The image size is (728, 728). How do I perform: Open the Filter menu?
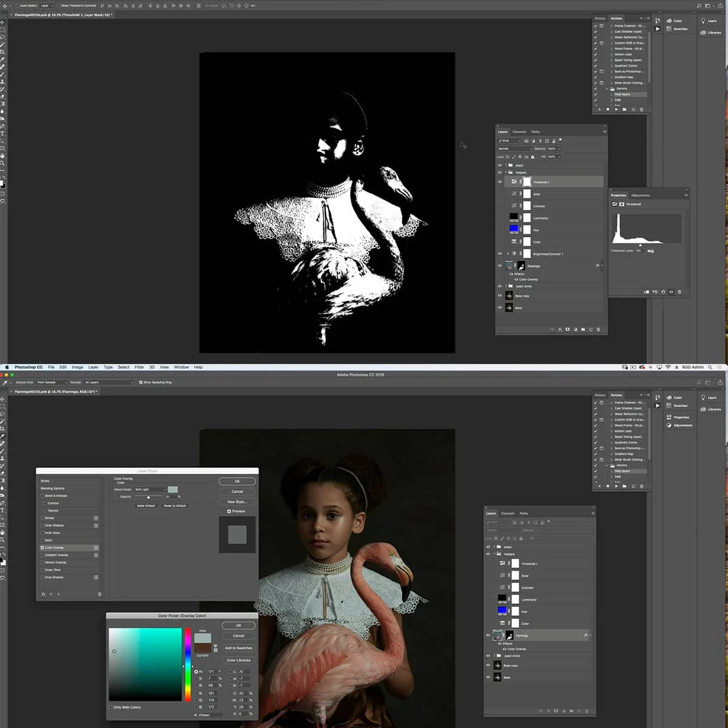140,367
